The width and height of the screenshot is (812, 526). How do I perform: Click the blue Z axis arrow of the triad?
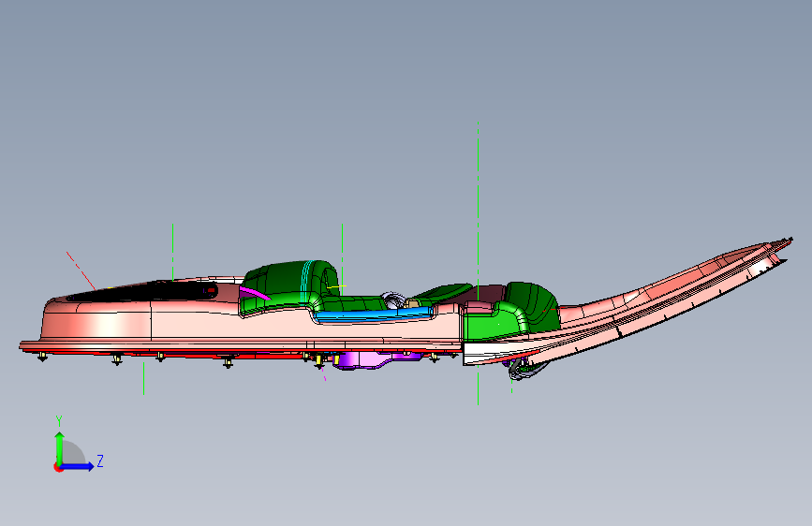tap(78, 466)
